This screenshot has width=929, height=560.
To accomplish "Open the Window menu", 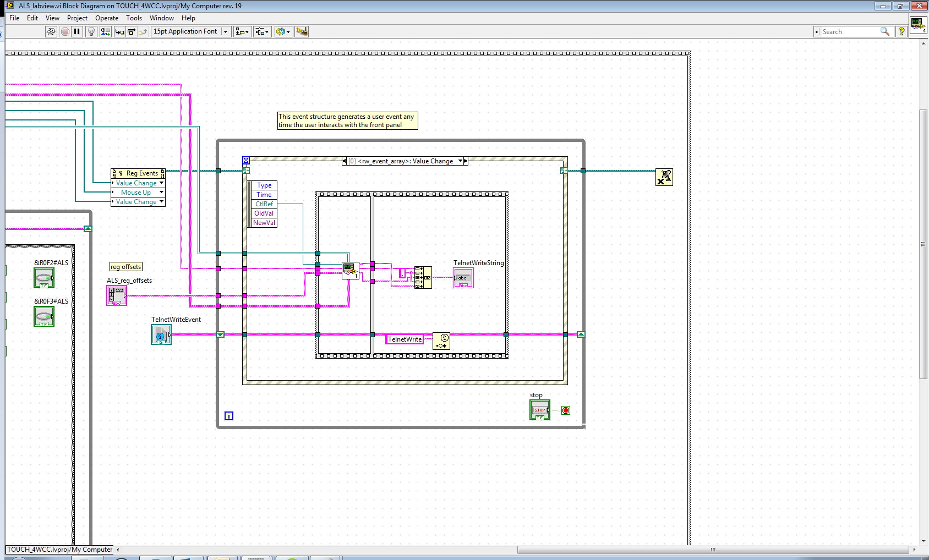I will tap(162, 18).
